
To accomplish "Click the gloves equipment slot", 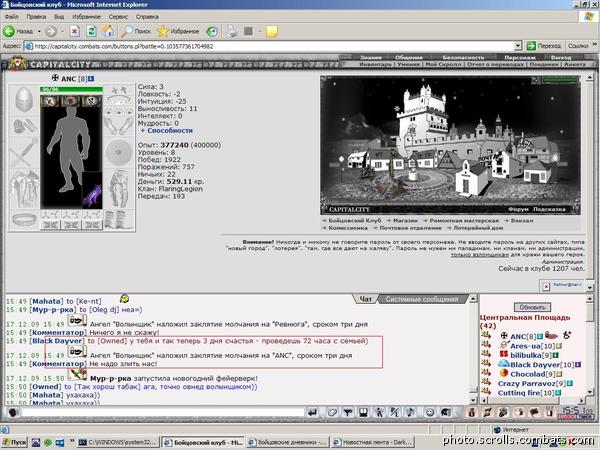I will pyautogui.click(x=119, y=126).
